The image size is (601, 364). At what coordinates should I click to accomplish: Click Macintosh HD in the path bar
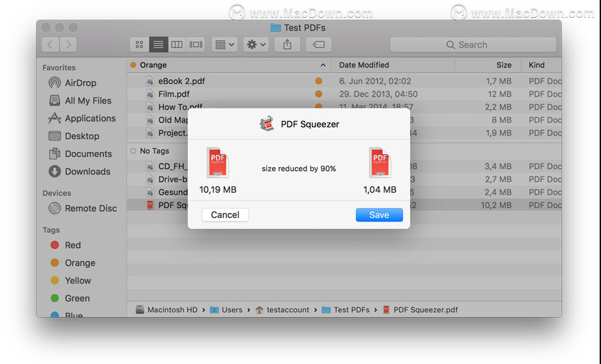pos(167,310)
